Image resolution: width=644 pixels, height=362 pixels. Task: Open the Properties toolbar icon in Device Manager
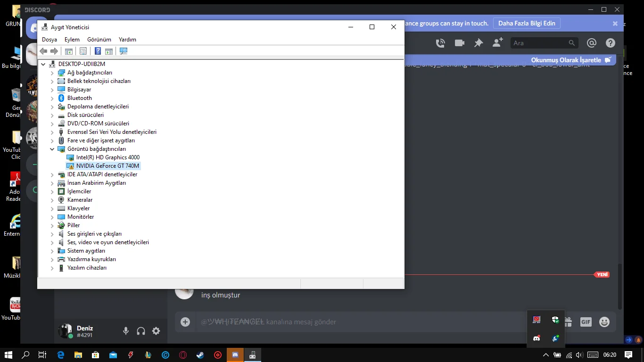pos(83,51)
